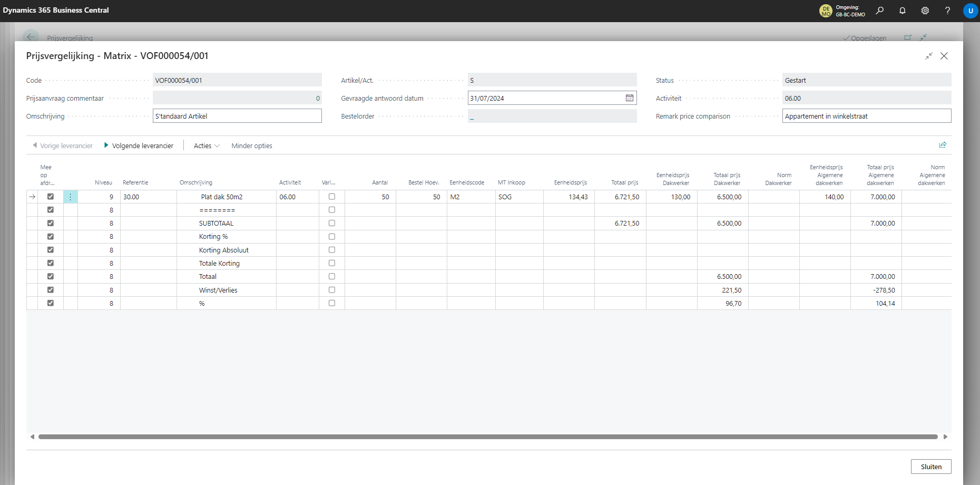Open row options menu for Plat dak 50m2

point(70,197)
